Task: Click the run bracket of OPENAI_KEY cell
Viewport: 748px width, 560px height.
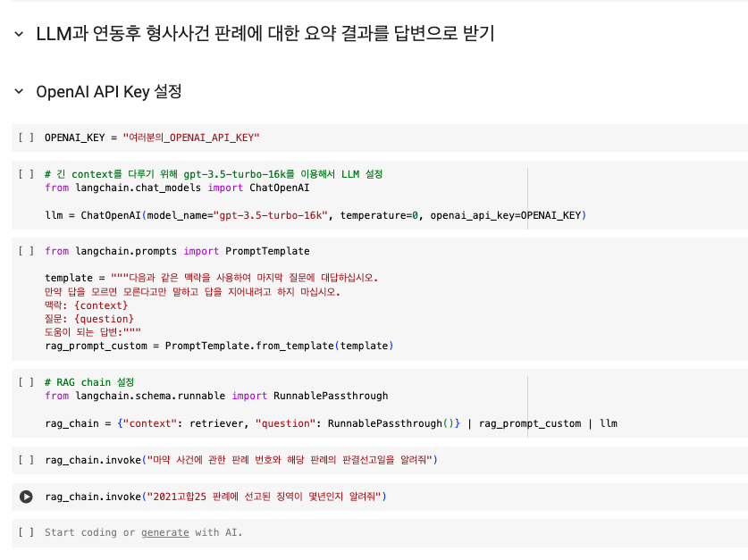Action: coord(26,138)
